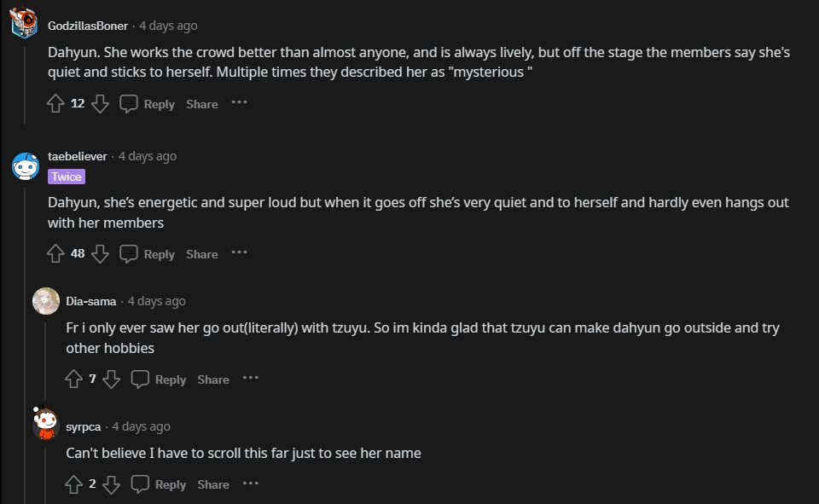Upvote Dia-sama's reply about tzuyu

(74, 379)
